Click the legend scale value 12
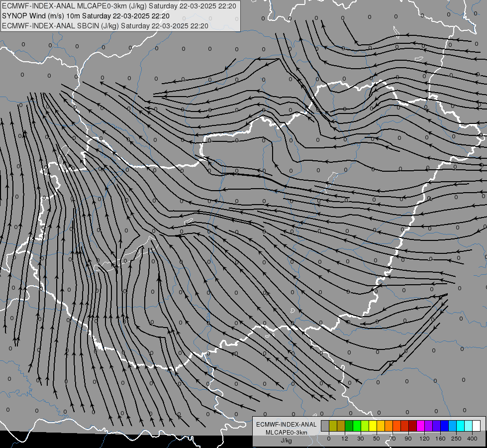 [344, 439]
